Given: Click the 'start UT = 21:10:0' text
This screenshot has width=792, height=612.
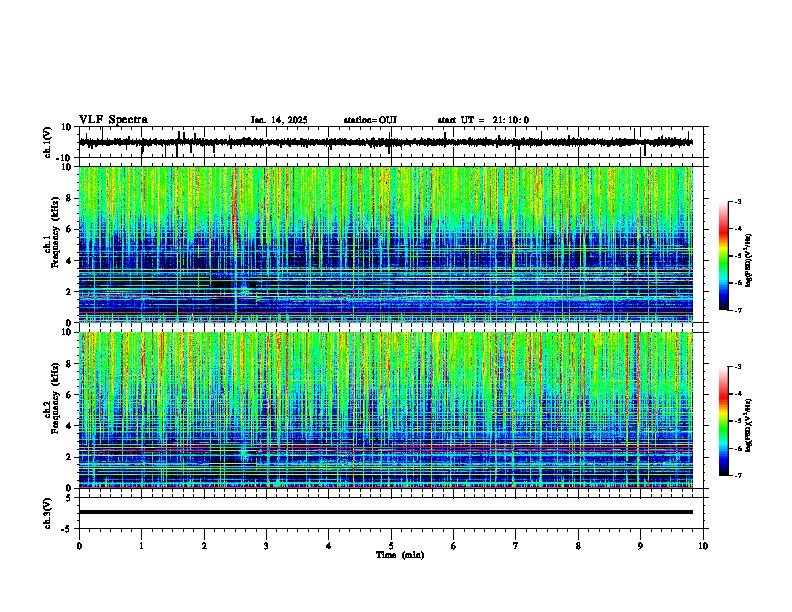Looking at the screenshot, I should click(x=483, y=120).
